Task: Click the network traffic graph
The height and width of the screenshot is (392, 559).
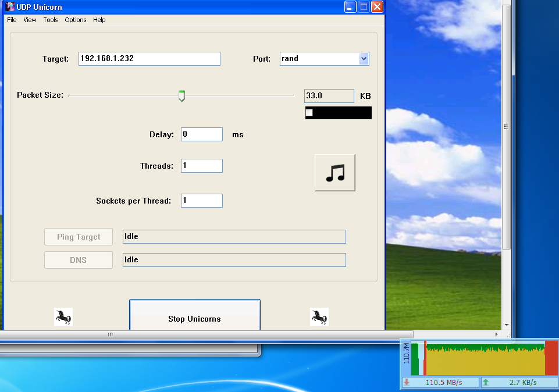Action: pyautogui.click(x=484, y=358)
